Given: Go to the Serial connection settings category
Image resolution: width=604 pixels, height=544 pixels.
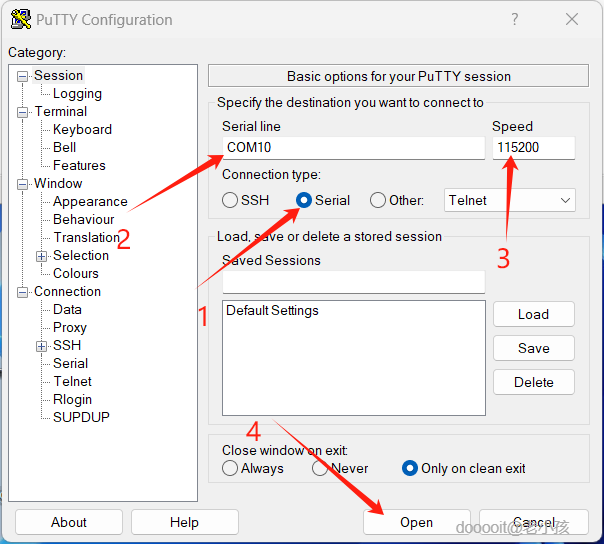Looking at the screenshot, I should click(x=70, y=363).
